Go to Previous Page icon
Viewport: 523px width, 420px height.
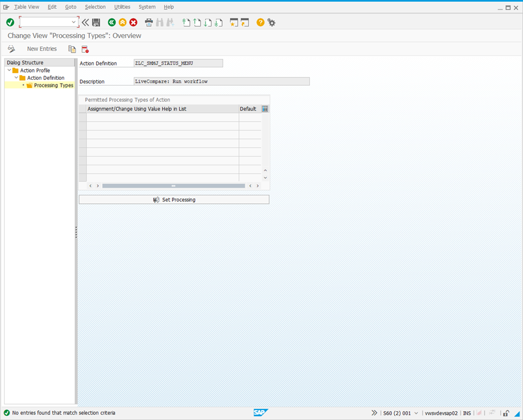(197, 22)
